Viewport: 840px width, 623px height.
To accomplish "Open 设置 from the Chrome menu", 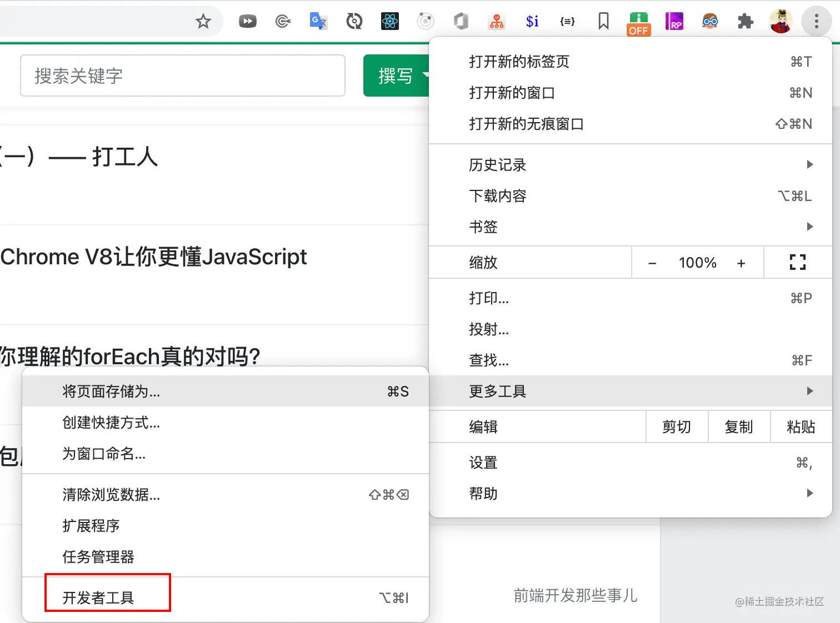I will point(631,463).
